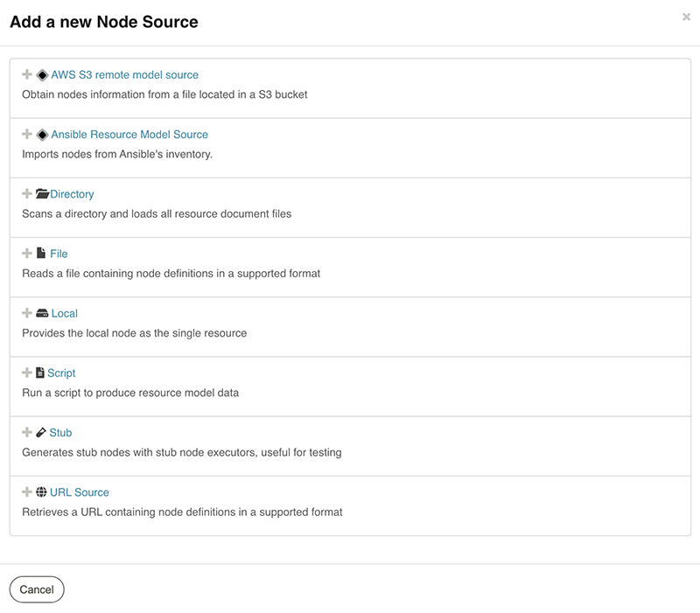Click 'Scans a directory and loads all resource document files'
The image size is (700, 613).
pos(157,214)
